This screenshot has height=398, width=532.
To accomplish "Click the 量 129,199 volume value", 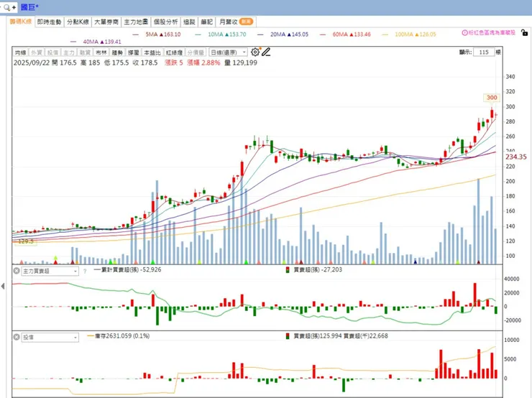I will [241, 63].
